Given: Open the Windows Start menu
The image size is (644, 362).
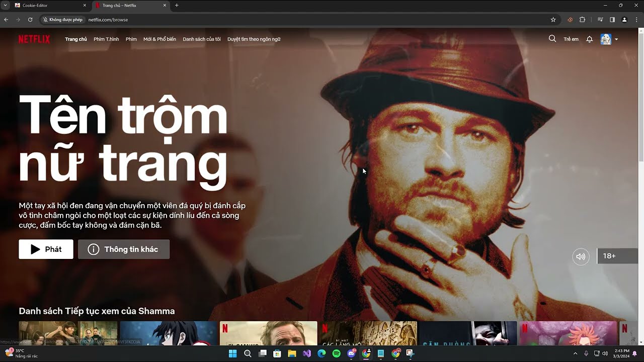Looking at the screenshot, I should (232, 353).
